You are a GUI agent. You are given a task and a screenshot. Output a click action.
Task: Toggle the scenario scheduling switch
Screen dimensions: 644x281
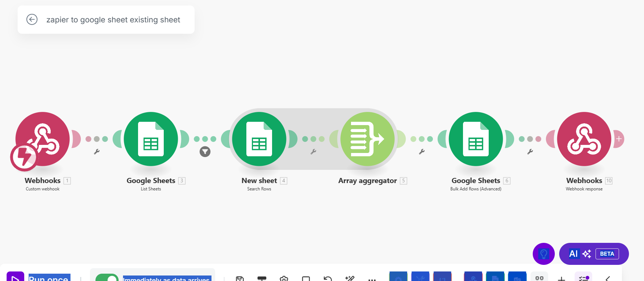[x=107, y=278]
